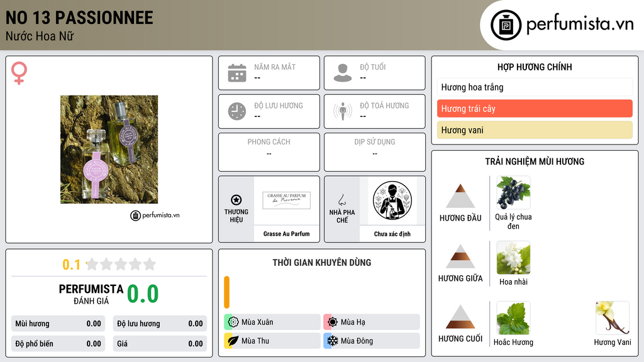
Task: Click the Mùa Xuân season button
Action: pyautogui.click(x=272, y=322)
